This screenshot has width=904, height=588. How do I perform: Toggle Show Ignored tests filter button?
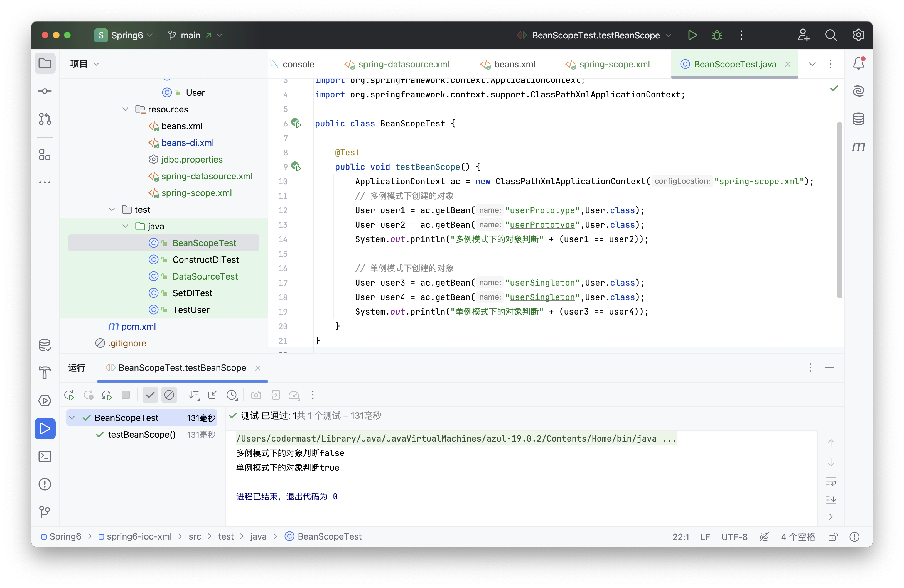point(169,395)
